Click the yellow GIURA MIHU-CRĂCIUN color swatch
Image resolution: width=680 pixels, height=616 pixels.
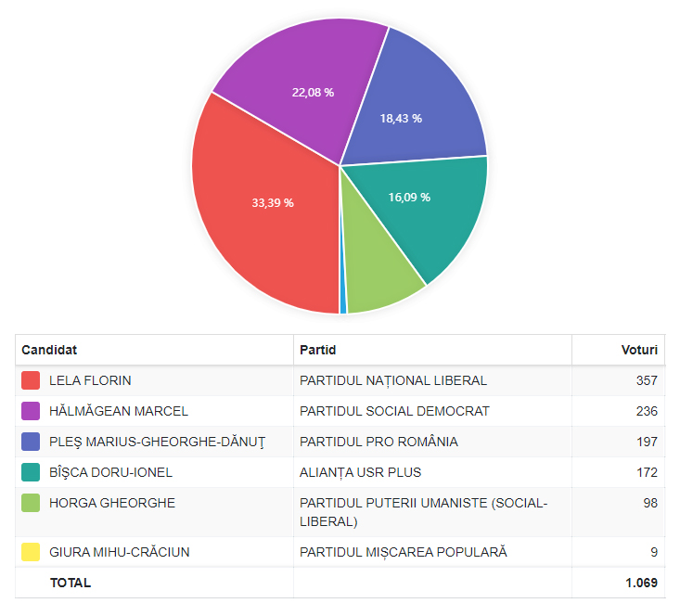coord(31,552)
